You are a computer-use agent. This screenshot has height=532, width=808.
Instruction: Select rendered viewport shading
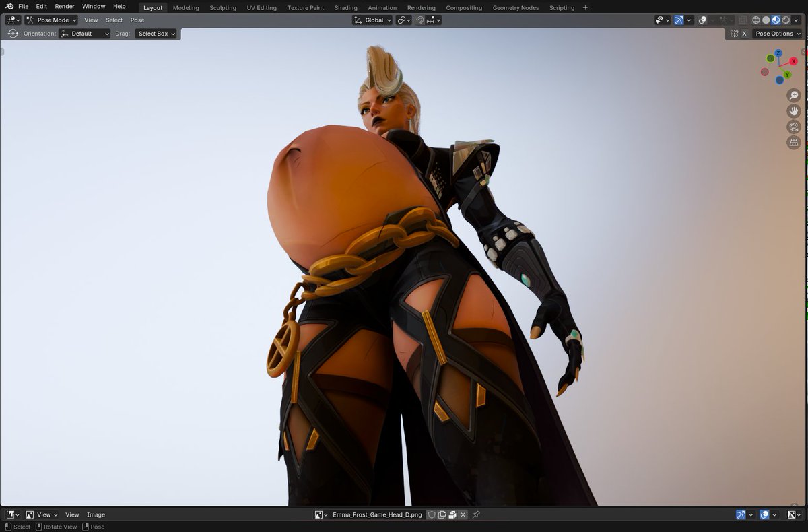click(785, 20)
